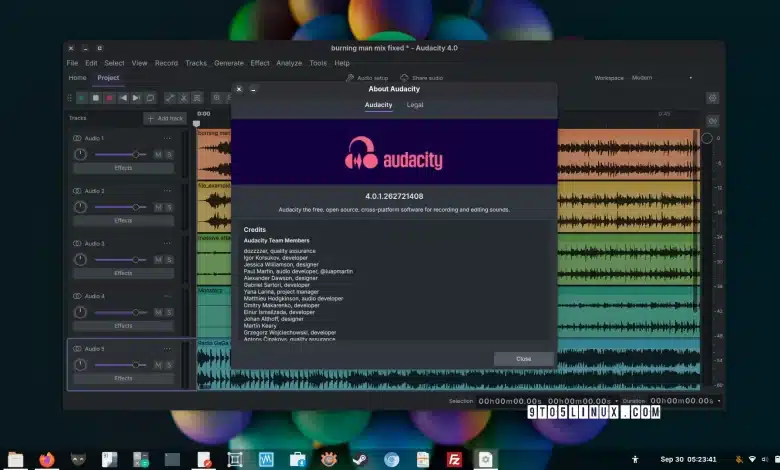Image resolution: width=780 pixels, height=470 pixels.
Task: Click the Duration time field
Action: tap(682, 401)
